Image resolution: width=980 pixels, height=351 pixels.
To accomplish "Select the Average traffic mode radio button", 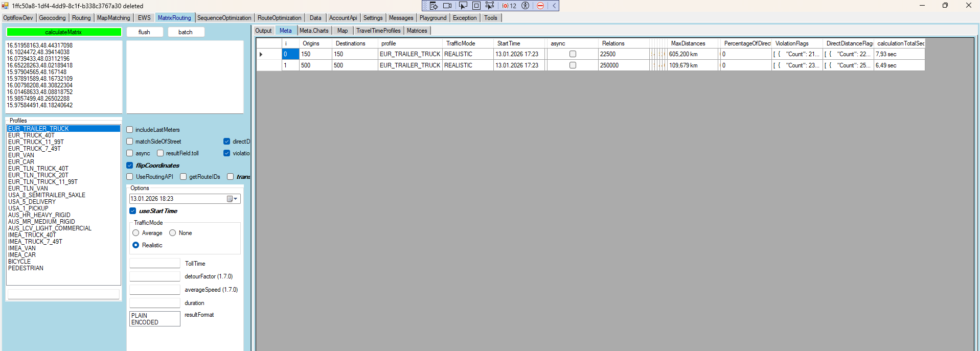I will tap(136, 233).
